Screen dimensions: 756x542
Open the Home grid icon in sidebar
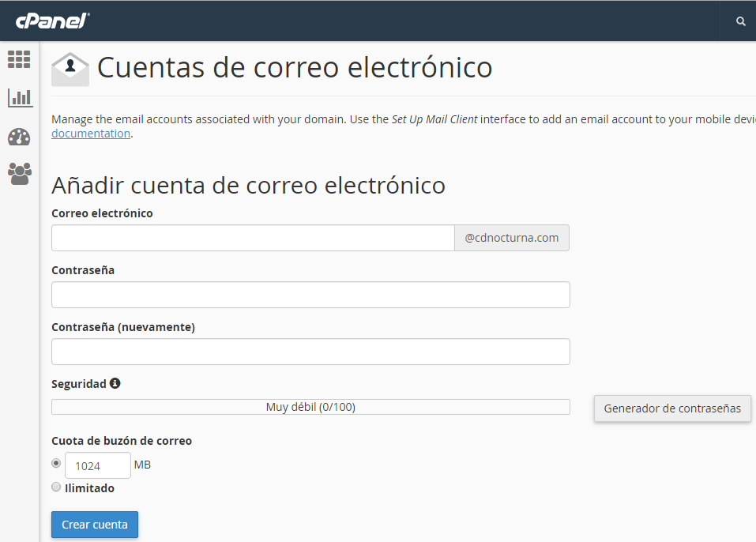point(19,59)
